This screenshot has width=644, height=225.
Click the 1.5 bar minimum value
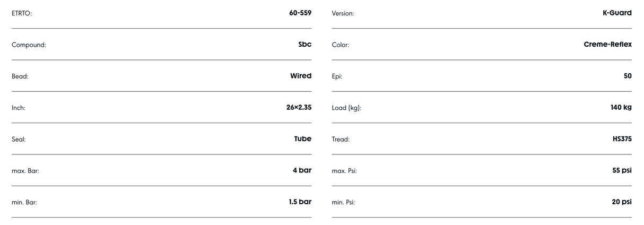tap(296, 202)
